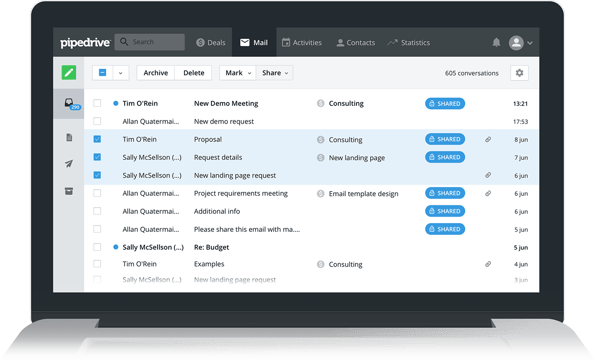The image size is (595, 360).
Task: Switch to the Activities tab
Action: 302,42
